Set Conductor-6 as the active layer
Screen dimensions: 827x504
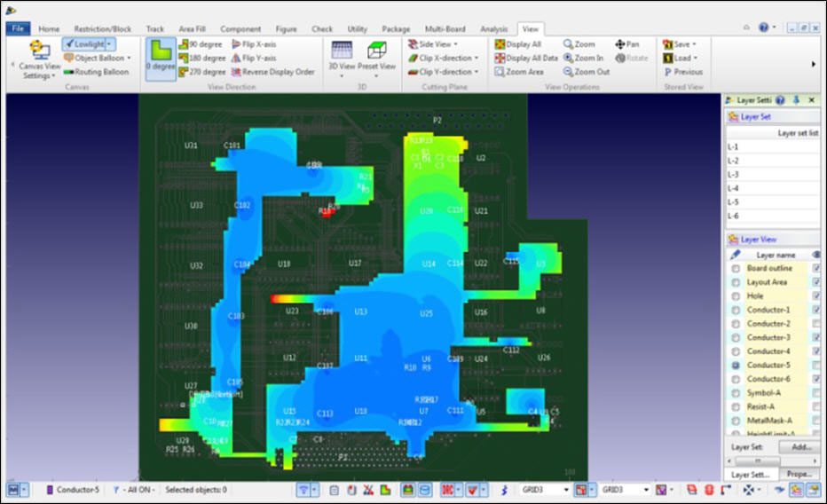pyautogui.click(x=736, y=379)
